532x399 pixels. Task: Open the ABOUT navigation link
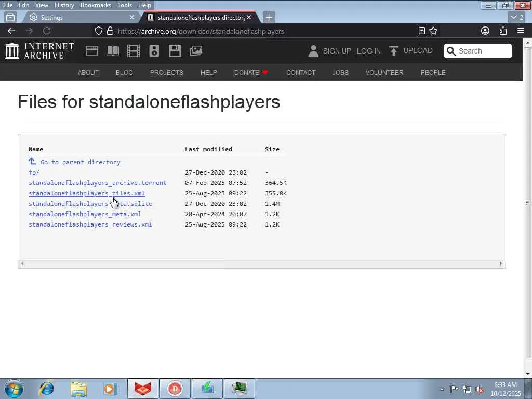88,73
